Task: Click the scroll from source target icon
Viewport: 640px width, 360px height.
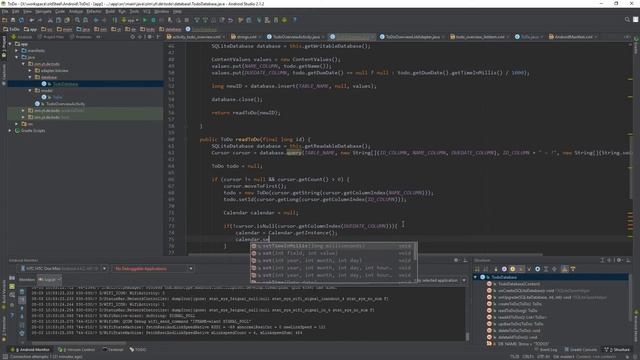Action: [132, 37]
